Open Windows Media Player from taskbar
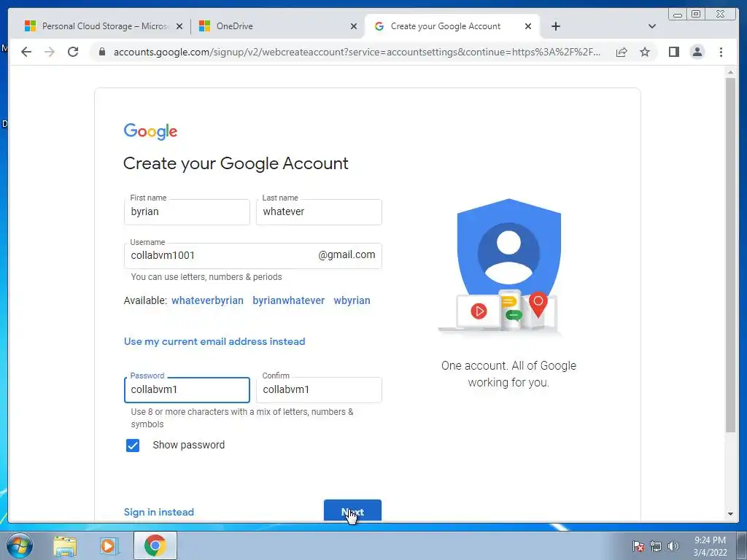The image size is (747, 560). [x=109, y=545]
